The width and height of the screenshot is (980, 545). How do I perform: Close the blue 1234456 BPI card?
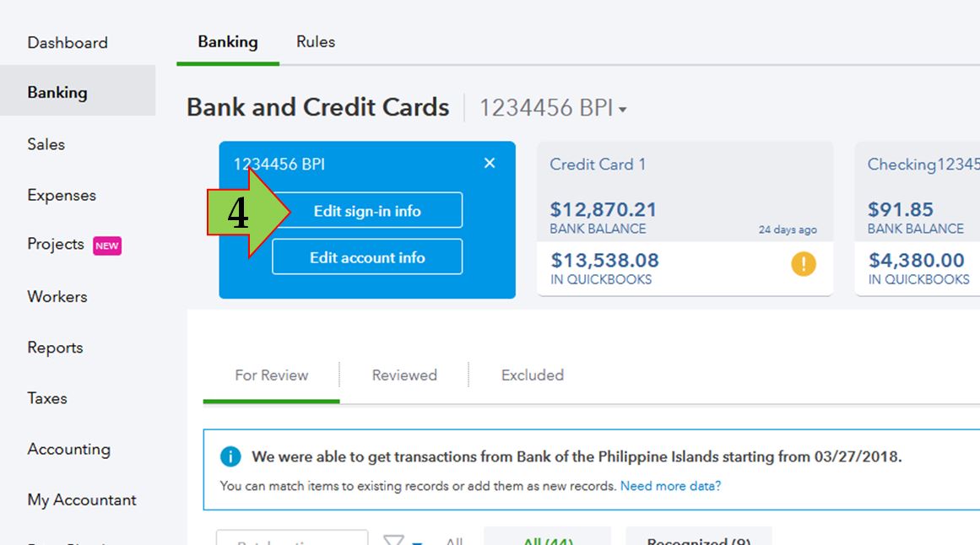coord(490,164)
